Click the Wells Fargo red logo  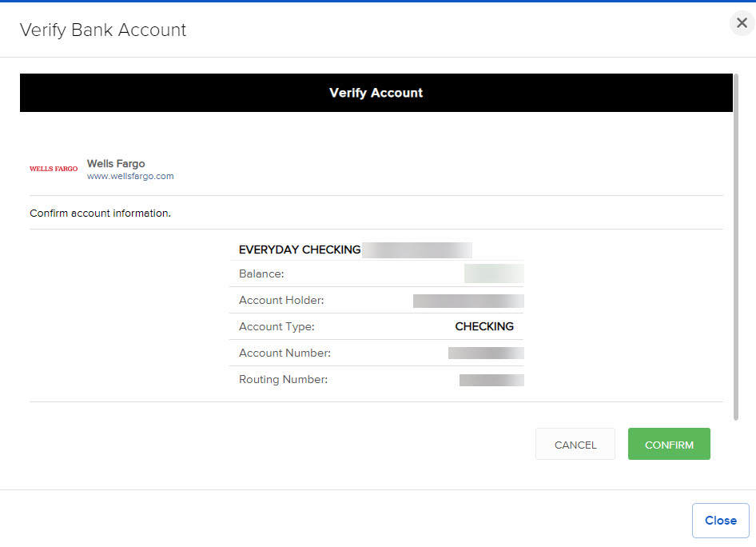click(54, 169)
